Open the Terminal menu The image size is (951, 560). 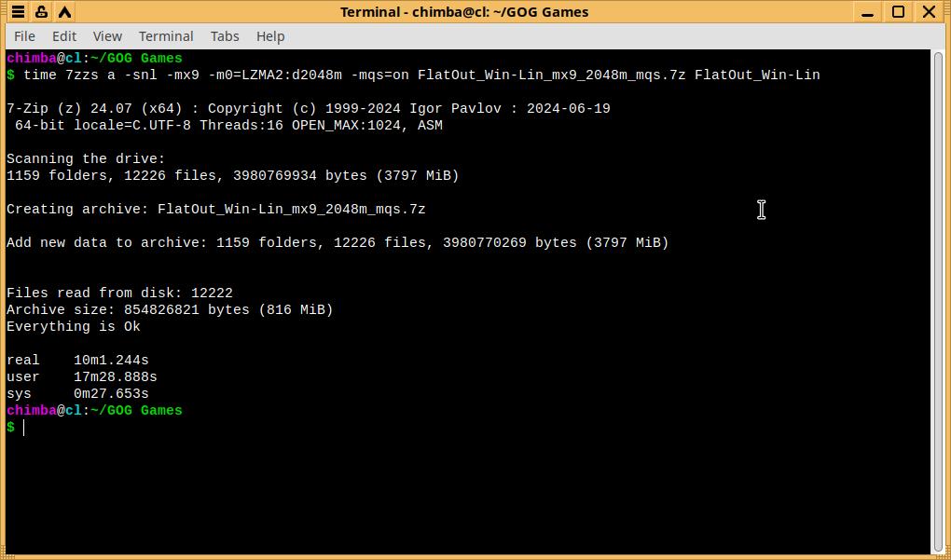166,36
